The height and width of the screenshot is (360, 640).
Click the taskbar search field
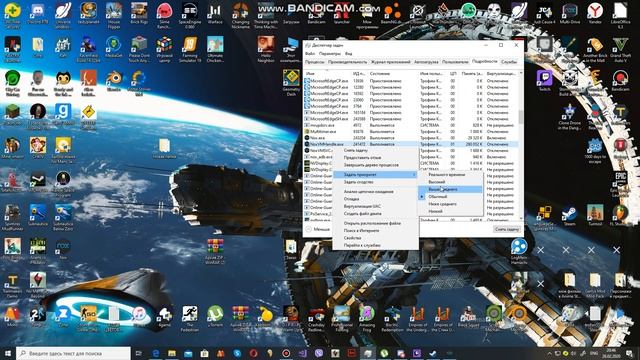[x=73, y=353]
